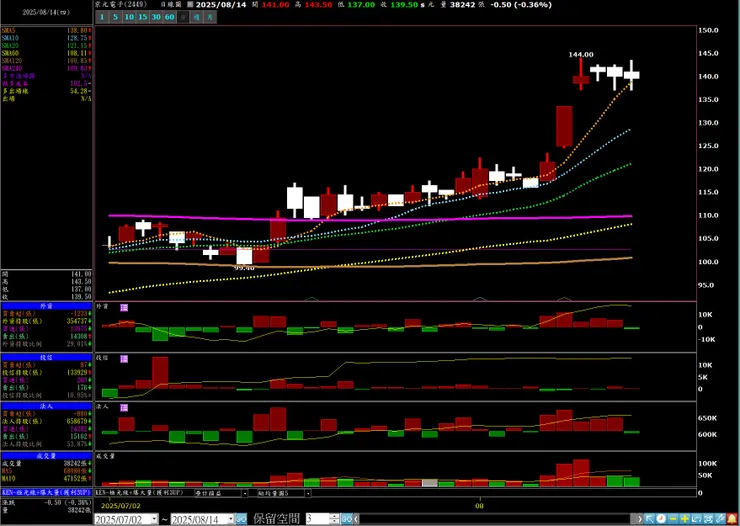This screenshot has height=526, width=740.
Task: Click the 法人 holdings value 658679
Action: [x=77, y=421]
